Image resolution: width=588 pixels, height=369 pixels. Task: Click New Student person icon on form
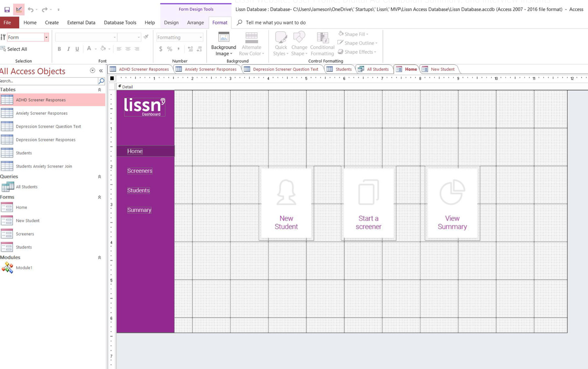point(286,193)
